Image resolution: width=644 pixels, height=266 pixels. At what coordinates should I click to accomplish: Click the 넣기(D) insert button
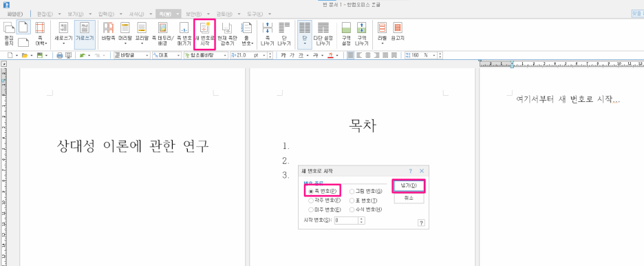[409, 186]
